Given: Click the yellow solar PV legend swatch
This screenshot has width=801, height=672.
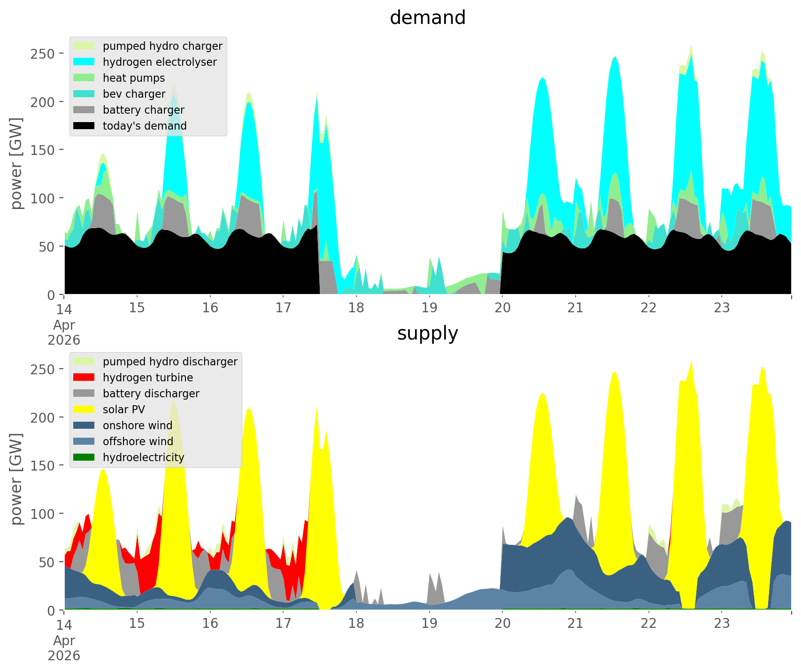Looking at the screenshot, I should pos(85,409).
